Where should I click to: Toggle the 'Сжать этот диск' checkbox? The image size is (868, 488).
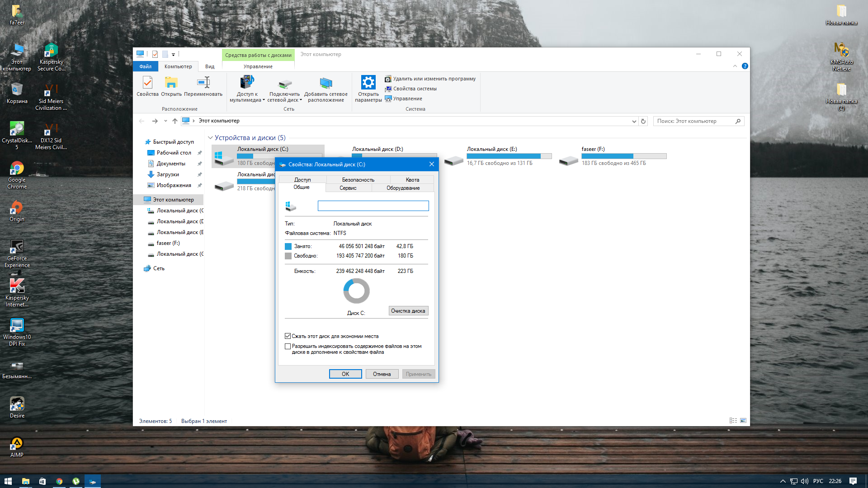point(288,336)
